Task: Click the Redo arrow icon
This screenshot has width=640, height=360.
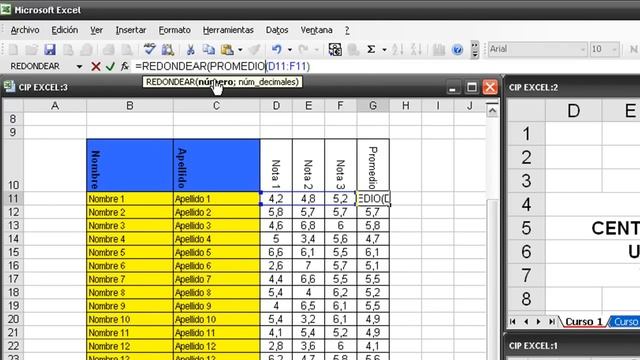Action: pyautogui.click(x=303, y=50)
